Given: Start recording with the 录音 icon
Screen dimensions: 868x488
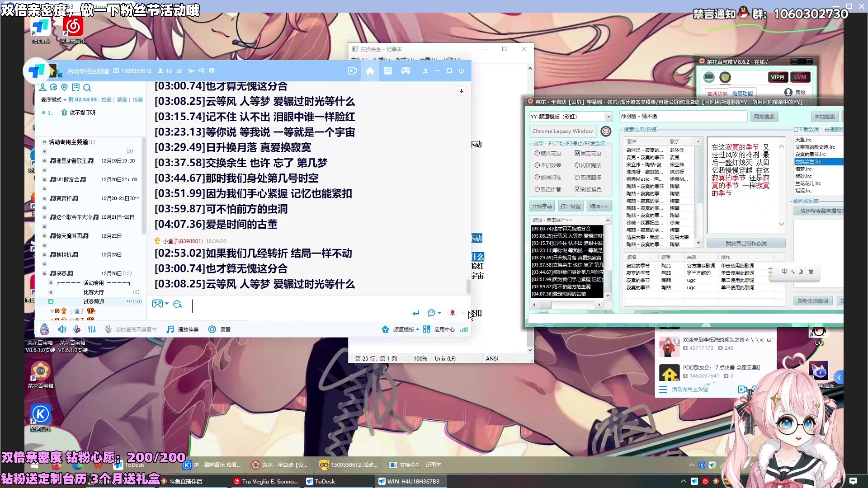Looking at the screenshot, I should coord(212,329).
